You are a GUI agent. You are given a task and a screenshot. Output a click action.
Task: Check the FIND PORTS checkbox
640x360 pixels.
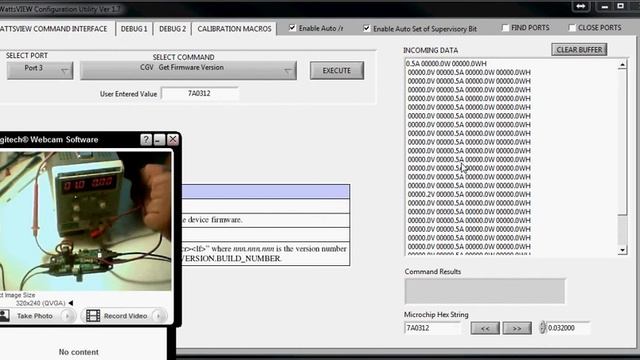pyautogui.click(x=505, y=28)
